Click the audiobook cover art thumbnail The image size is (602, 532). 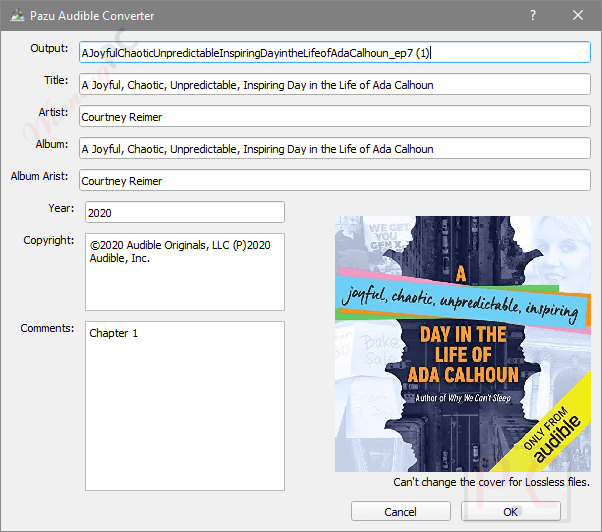[x=463, y=344]
